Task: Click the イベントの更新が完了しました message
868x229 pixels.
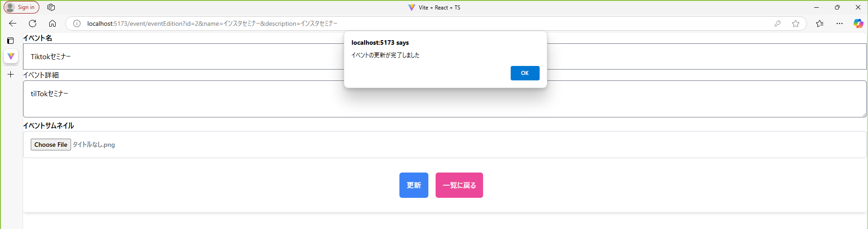Action: click(385, 55)
